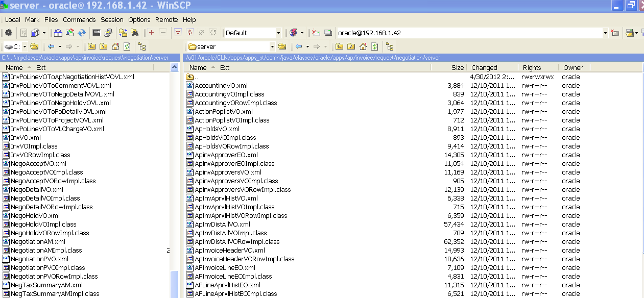644x298 pixels.
Task: Click the Find Files binoculars icon
Action: (134, 33)
